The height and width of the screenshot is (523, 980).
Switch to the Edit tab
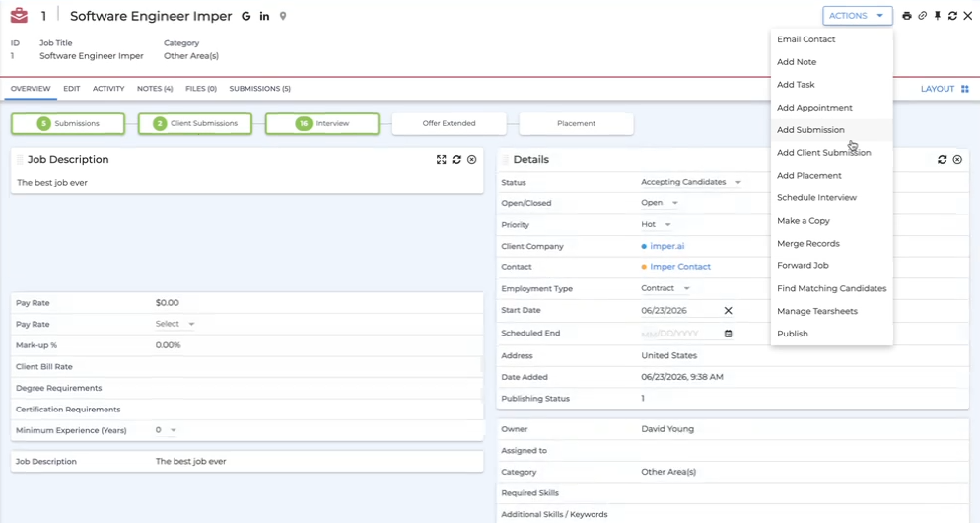[x=72, y=88]
